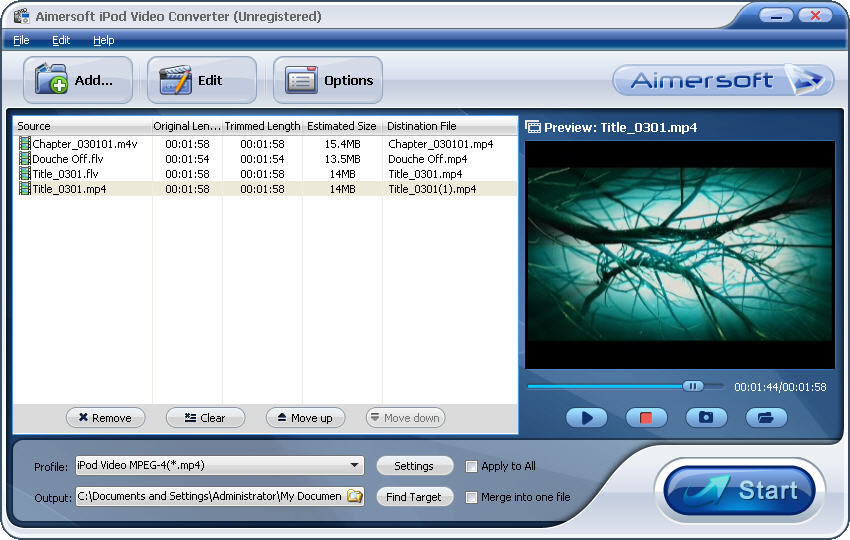Stop the preview playback
The height and width of the screenshot is (540, 850).
[646, 417]
